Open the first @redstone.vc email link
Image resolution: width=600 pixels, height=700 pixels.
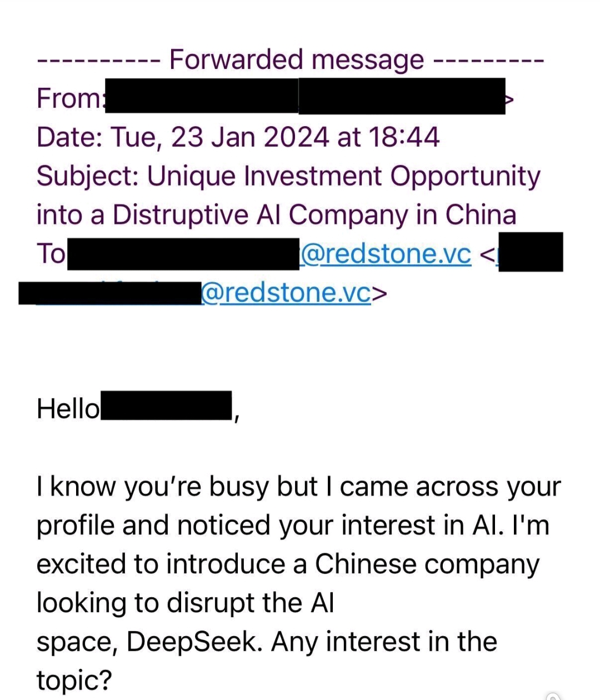[x=385, y=254]
